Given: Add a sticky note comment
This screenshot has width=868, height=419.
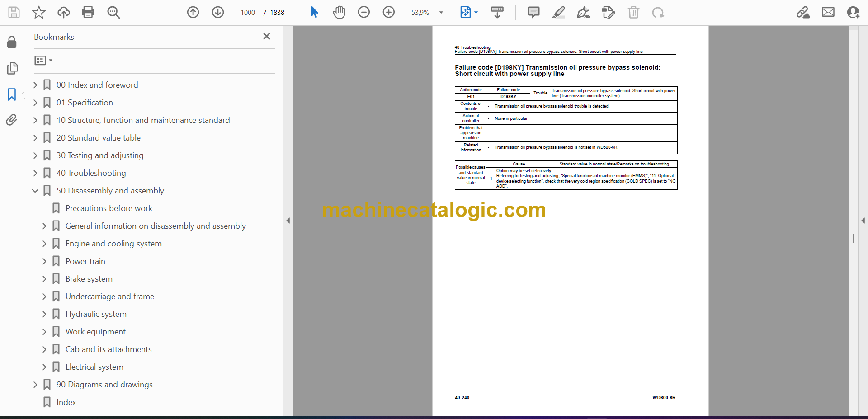Looking at the screenshot, I should [534, 12].
